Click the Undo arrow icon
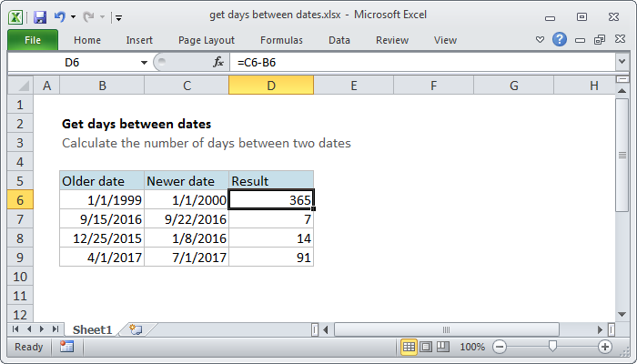 tap(60, 16)
